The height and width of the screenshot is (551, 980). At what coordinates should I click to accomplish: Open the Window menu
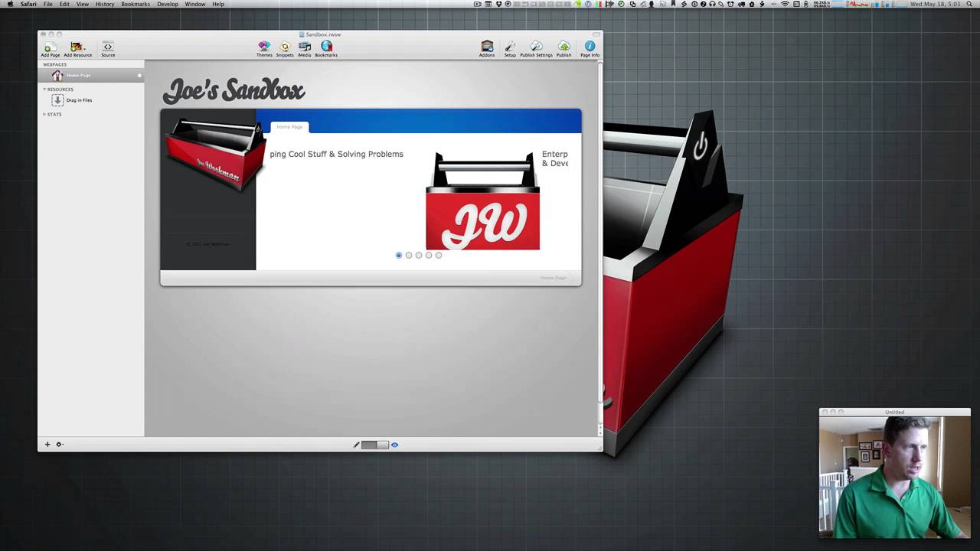click(x=195, y=4)
